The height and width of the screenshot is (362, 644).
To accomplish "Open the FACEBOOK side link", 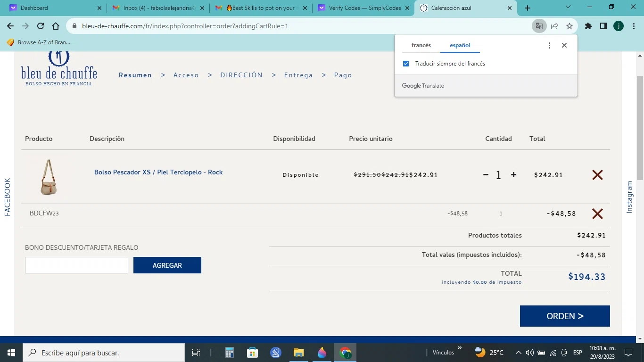I will point(7,197).
